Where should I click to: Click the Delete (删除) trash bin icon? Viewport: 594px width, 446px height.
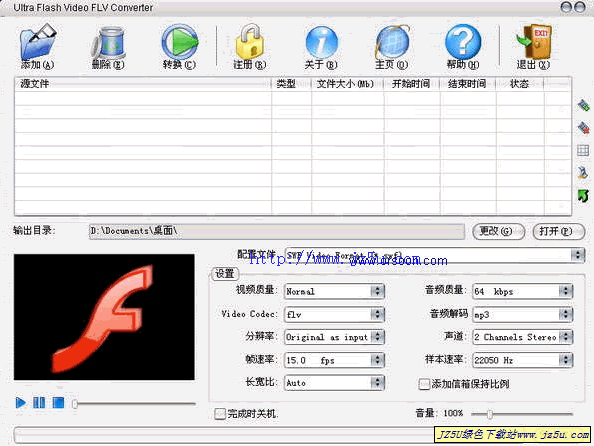pyautogui.click(x=108, y=42)
